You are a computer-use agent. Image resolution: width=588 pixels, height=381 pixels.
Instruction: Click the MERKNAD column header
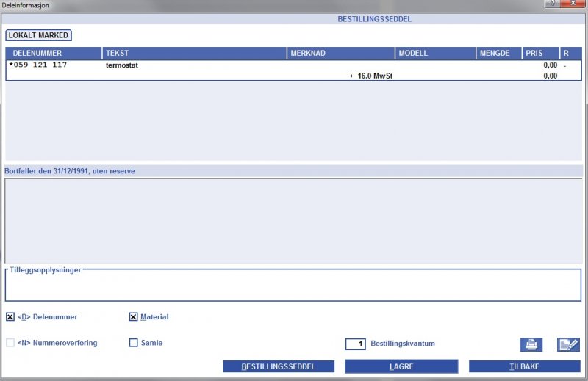[x=340, y=54]
